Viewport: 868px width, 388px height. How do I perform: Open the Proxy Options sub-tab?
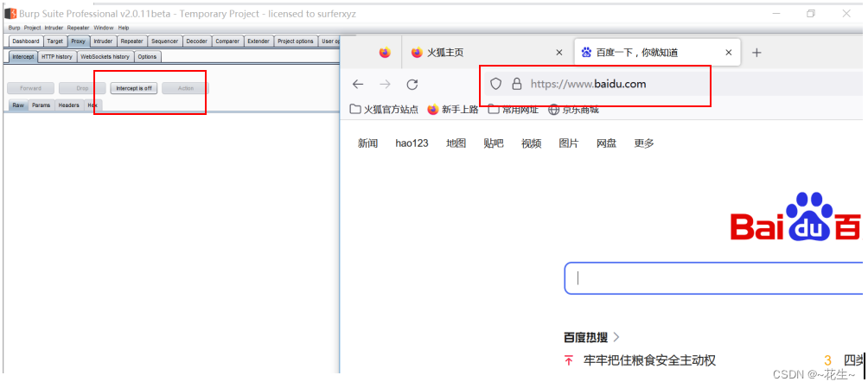point(147,56)
